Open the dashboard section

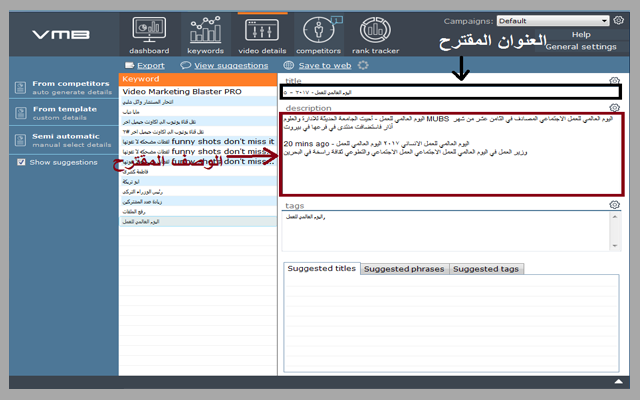point(149,35)
